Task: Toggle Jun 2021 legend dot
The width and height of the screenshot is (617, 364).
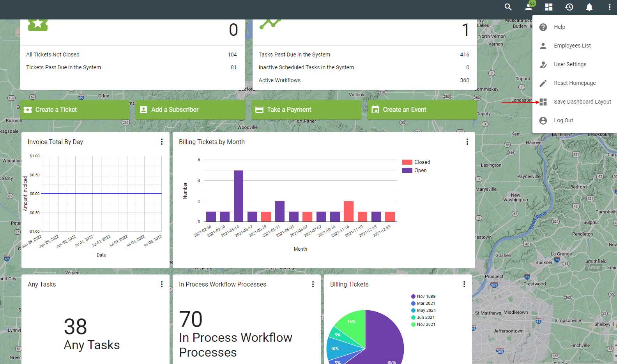Action: (413, 317)
